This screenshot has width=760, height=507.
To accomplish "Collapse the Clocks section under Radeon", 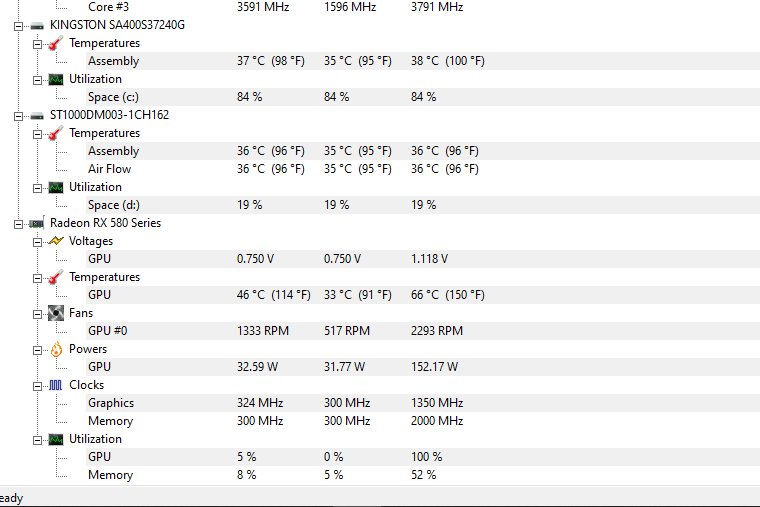I will pyautogui.click(x=37, y=386).
